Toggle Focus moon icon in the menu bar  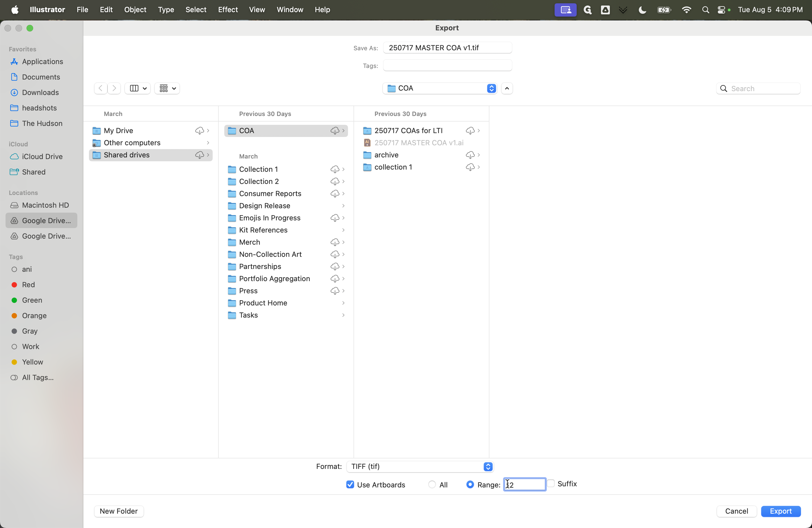642,10
